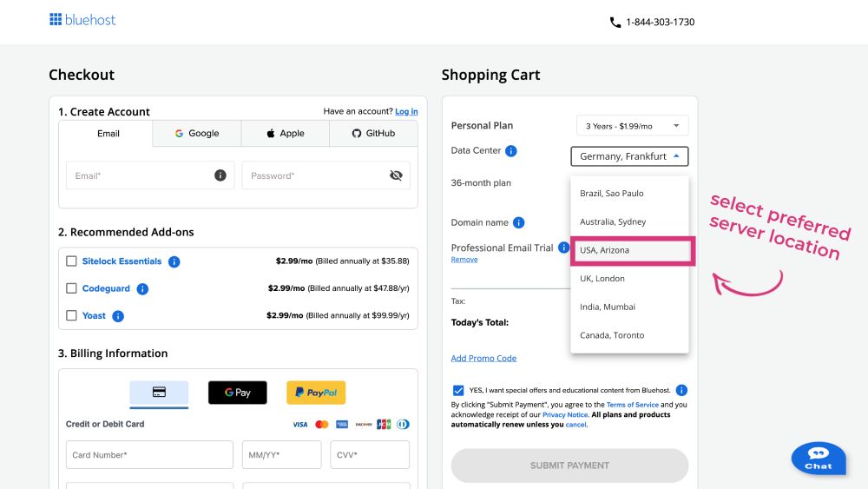Click the Submit Payment button
This screenshot has height=489, width=868.
click(x=569, y=466)
